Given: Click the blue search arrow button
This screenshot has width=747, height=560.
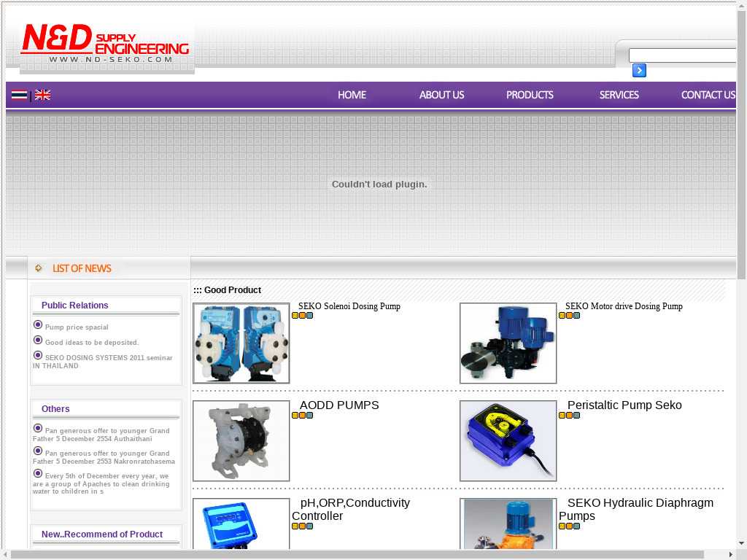Looking at the screenshot, I should point(639,71).
